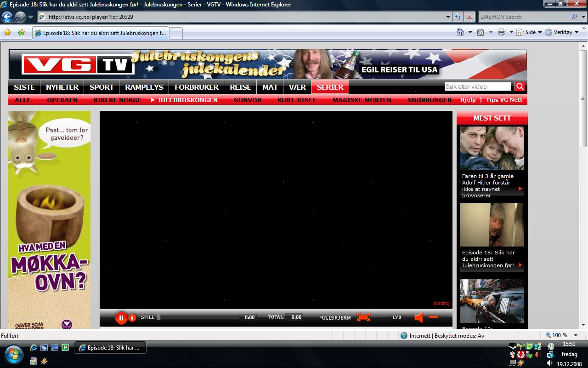The image size is (588, 368).
Task: Open the VÆR section tab
Action: pyautogui.click(x=297, y=87)
